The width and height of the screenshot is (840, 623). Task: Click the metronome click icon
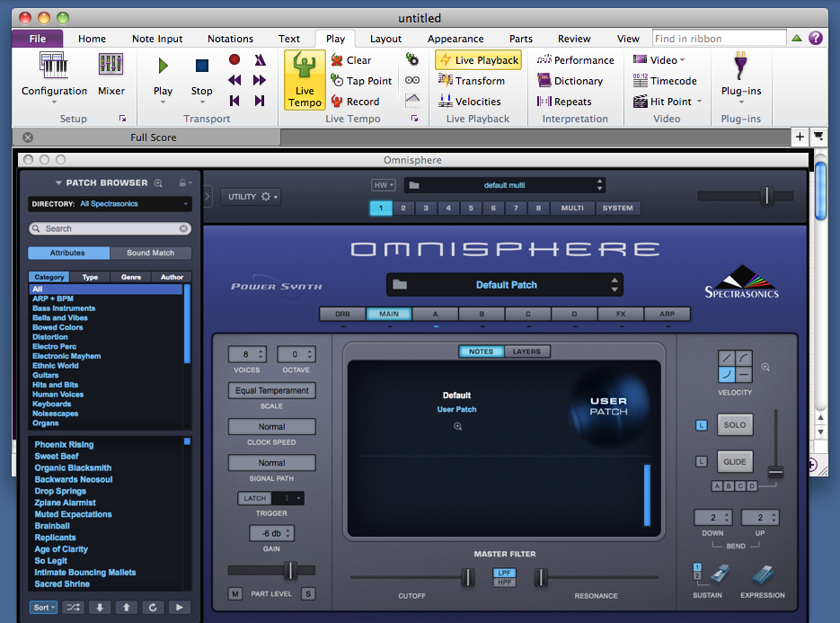tap(260, 59)
